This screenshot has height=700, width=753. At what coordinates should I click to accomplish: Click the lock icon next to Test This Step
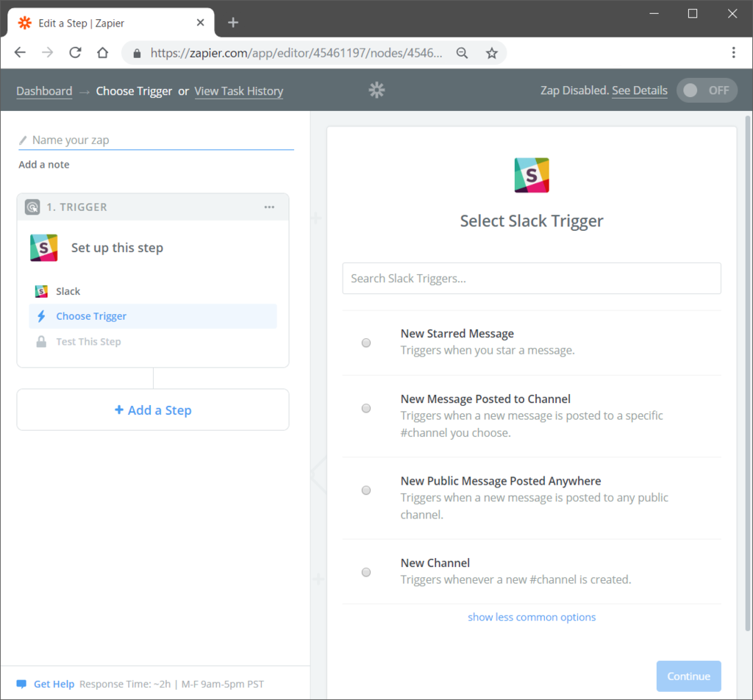[x=41, y=341]
